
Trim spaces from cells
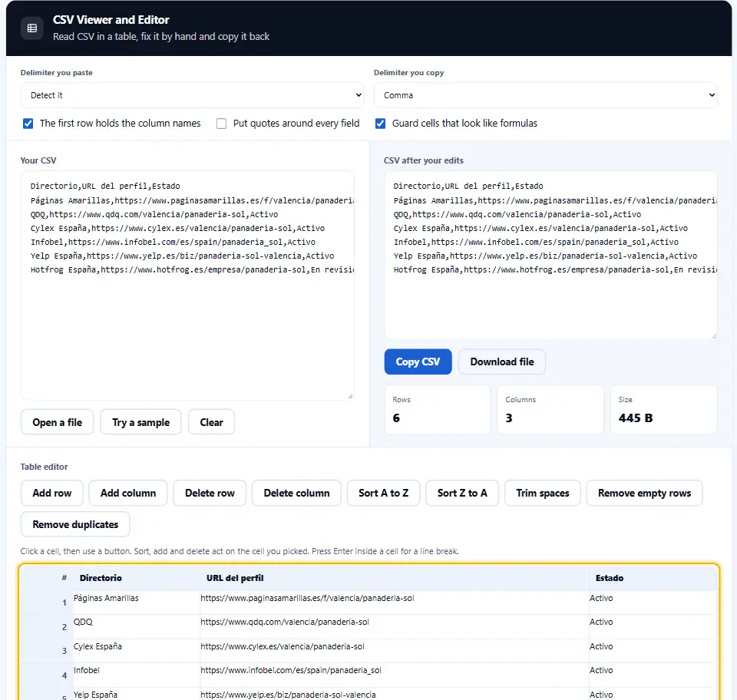[x=543, y=494]
